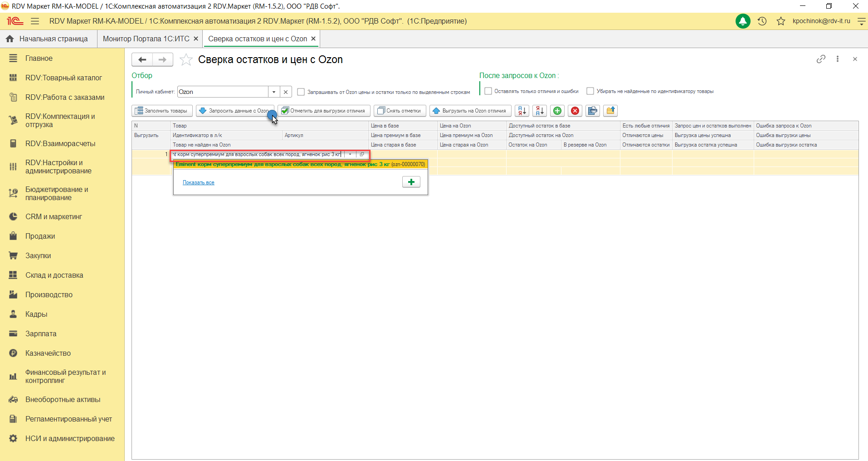868x461 pixels.
Task: Click the red delete row icon
Action: click(575, 111)
